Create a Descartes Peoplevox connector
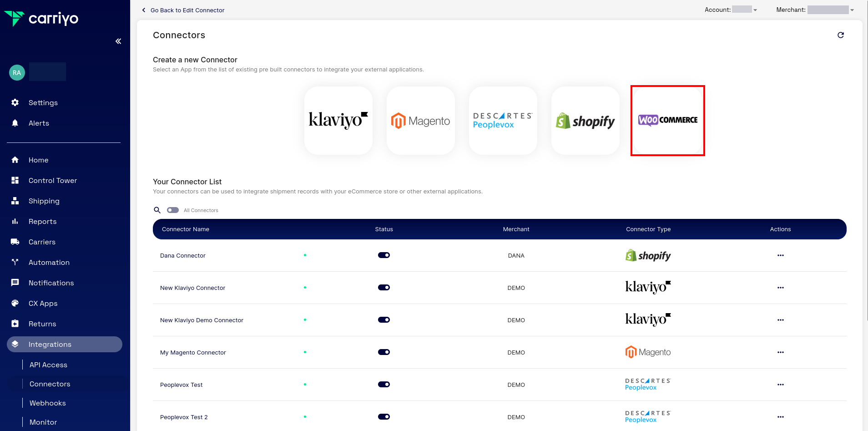868x431 pixels. click(503, 121)
